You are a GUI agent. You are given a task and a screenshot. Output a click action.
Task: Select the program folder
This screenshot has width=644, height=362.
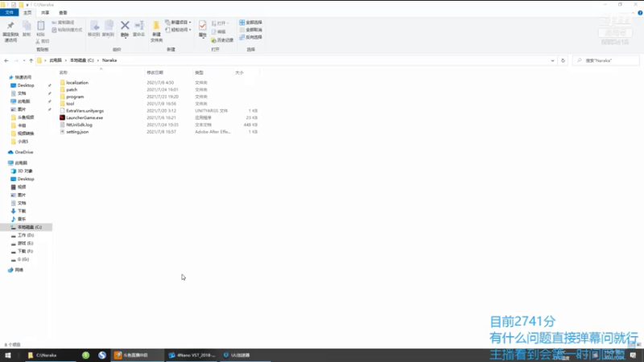point(75,97)
